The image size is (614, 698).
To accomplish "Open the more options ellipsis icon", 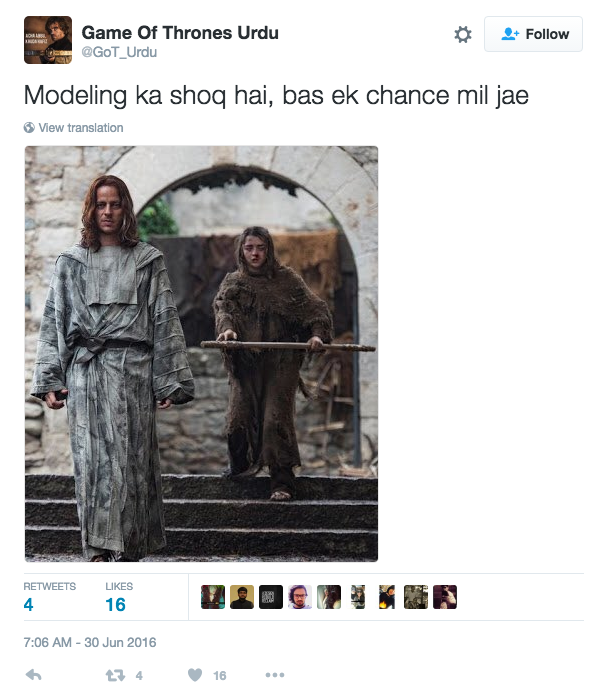I will pos(275,675).
